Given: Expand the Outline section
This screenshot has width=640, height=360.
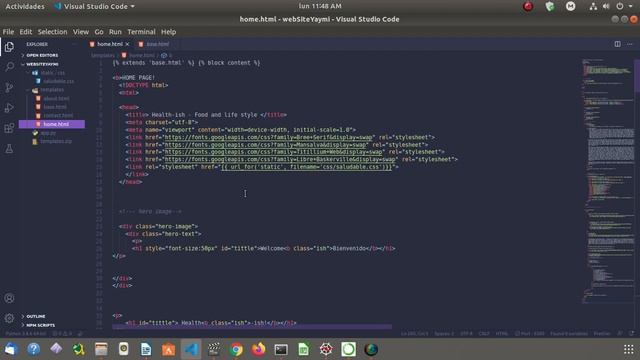Looking at the screenshot, I should coord(36,316).
